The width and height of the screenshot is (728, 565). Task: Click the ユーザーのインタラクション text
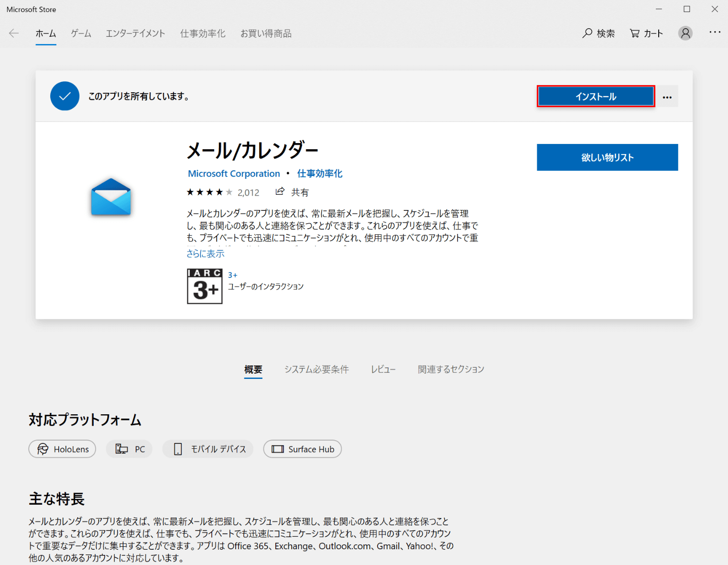pyautogui.click(x=266, y=287)
